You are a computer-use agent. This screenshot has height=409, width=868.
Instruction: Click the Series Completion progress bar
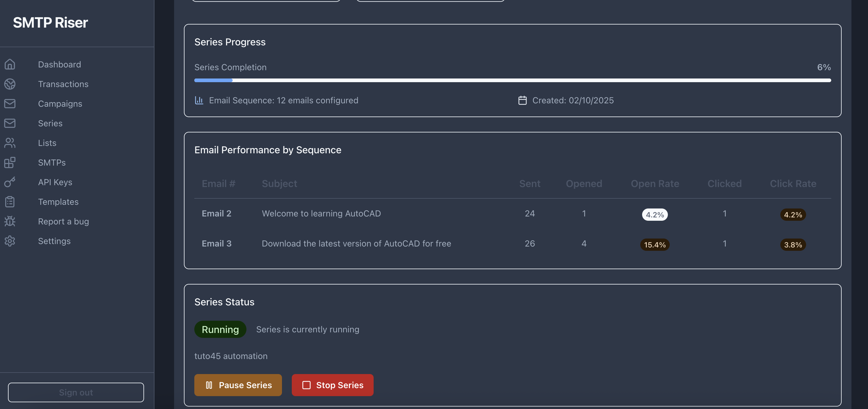coord(512,80)
